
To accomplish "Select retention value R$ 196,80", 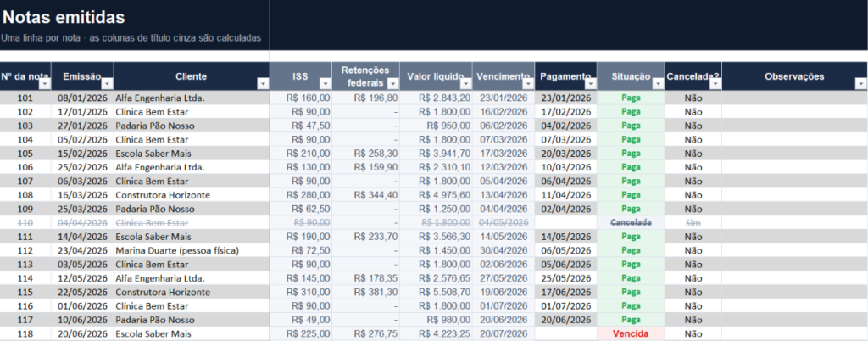I will [x=366, y=98].
